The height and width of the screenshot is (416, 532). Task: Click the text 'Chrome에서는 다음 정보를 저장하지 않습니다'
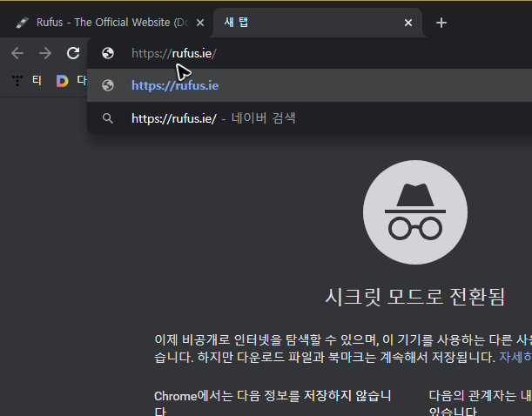(x=273, y=404)
